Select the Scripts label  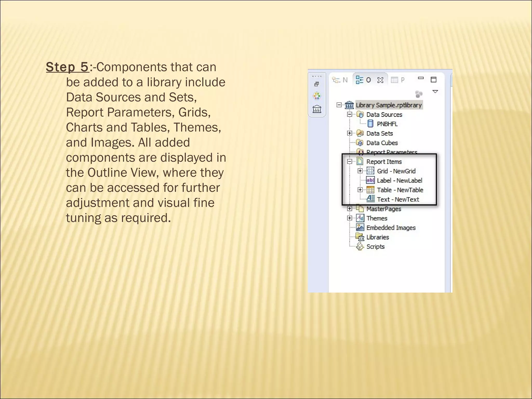point(375,247)
